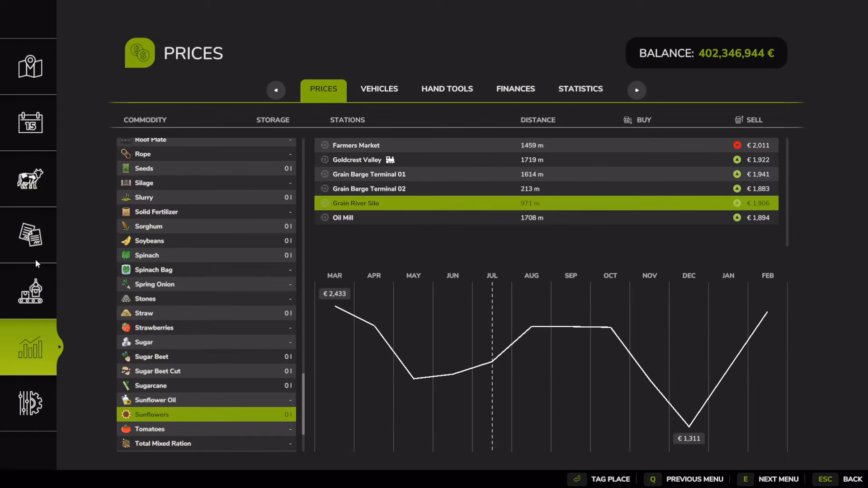Toggle map tag for Farmers Market
Image resolution: width=868 pixels, height=488 pixels.
click(324, 145)
